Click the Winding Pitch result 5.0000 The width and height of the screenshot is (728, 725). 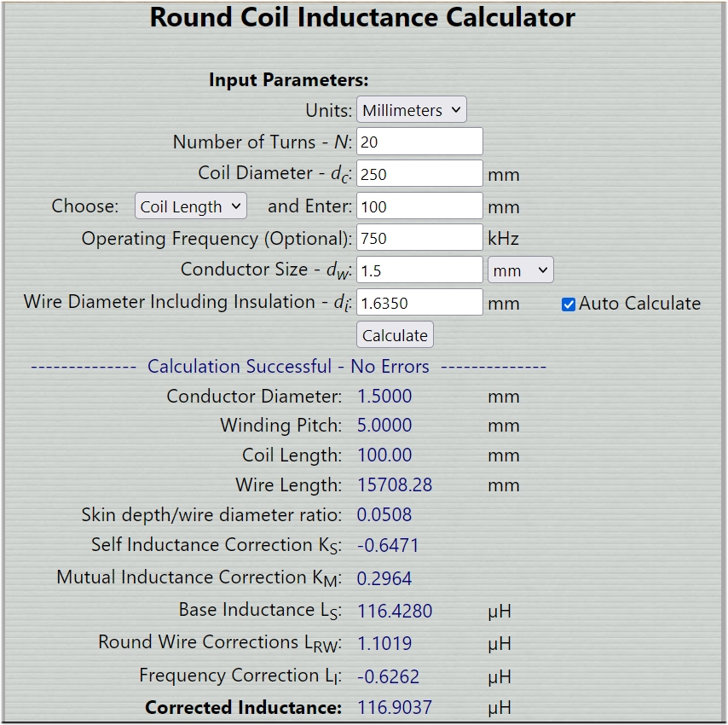(384, 426)
